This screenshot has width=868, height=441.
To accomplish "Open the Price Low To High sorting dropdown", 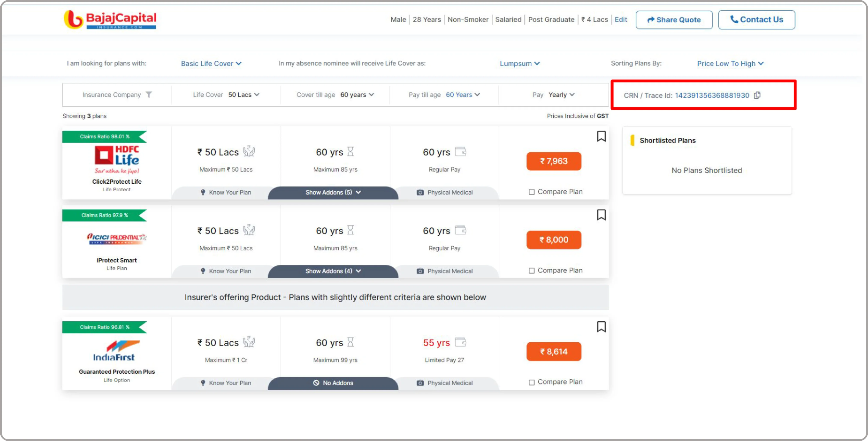I will tap(730, 64).
